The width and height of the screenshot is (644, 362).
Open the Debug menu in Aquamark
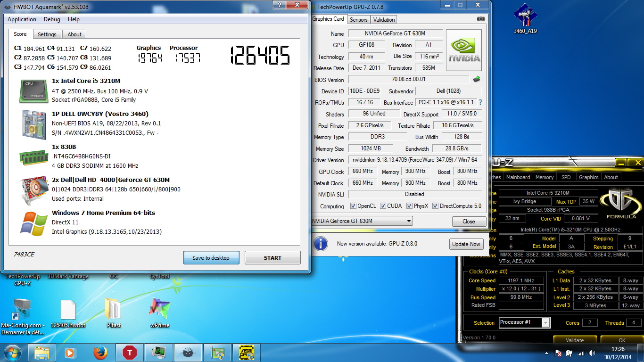[52, 19]
